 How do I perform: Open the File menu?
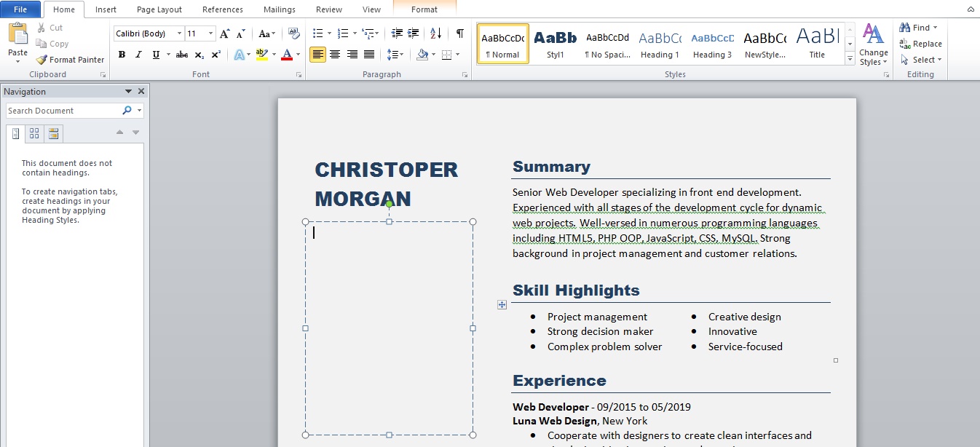(20, 9)
